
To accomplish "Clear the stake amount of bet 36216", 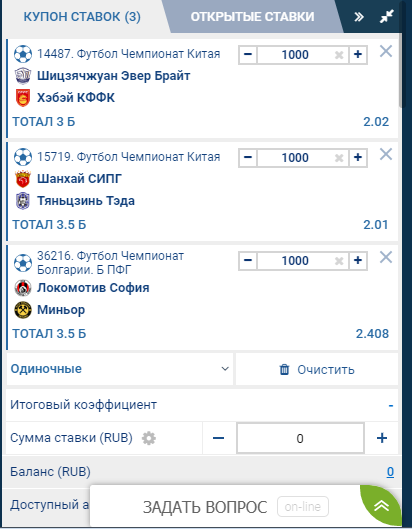I will pyautogui.click(x=339, y=261).
